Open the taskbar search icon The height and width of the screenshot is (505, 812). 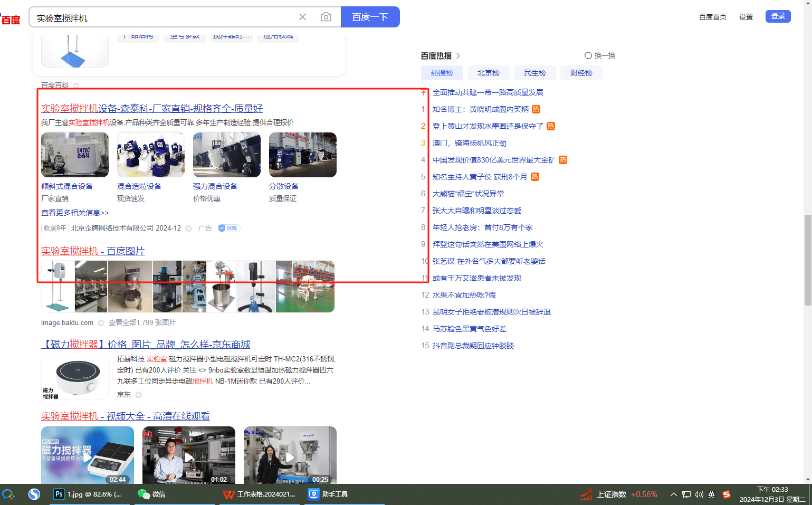coord(8,494)
